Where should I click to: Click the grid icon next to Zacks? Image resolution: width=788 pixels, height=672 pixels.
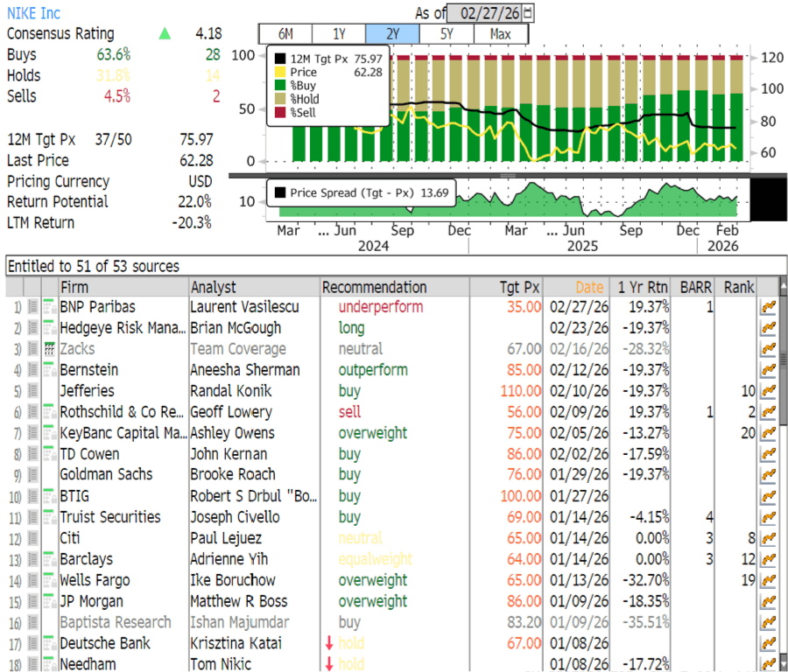(49, 349)
